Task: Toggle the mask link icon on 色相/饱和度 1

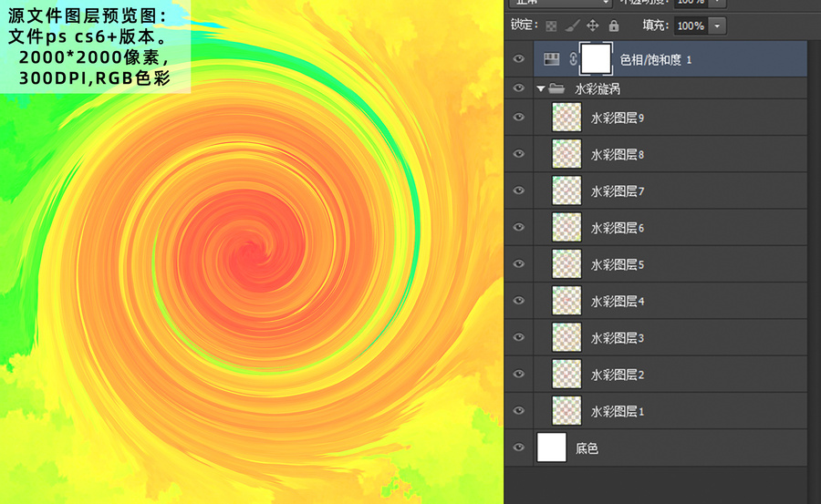Action: click(573, 59)
